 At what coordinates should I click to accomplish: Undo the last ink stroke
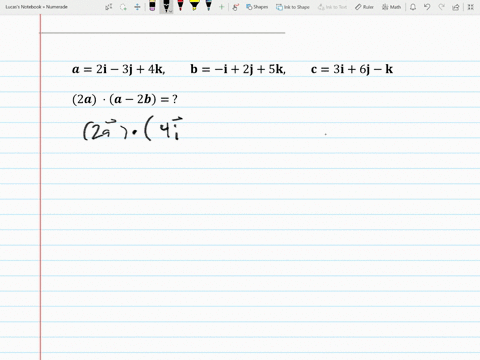click(x=427, y=7)
